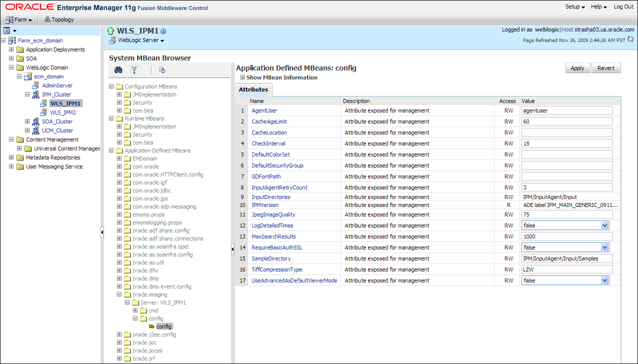Select emomslogging.props in MBean tree

click(x=157, y=222)
